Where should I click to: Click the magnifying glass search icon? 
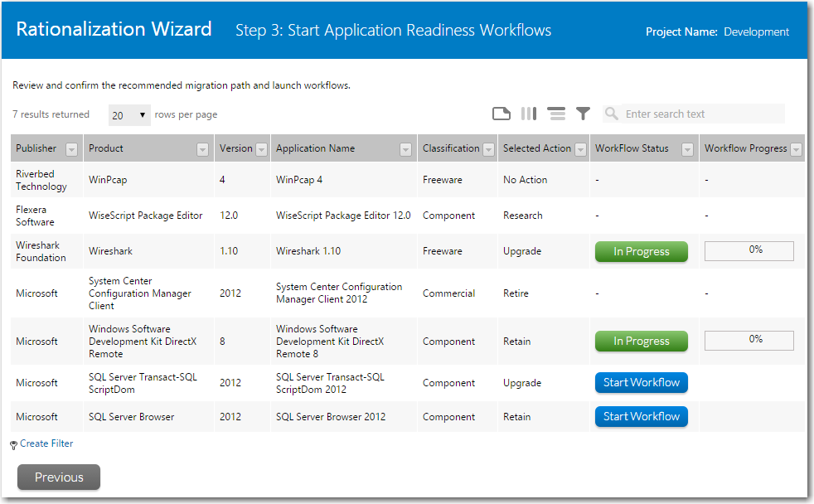[612, 114]
